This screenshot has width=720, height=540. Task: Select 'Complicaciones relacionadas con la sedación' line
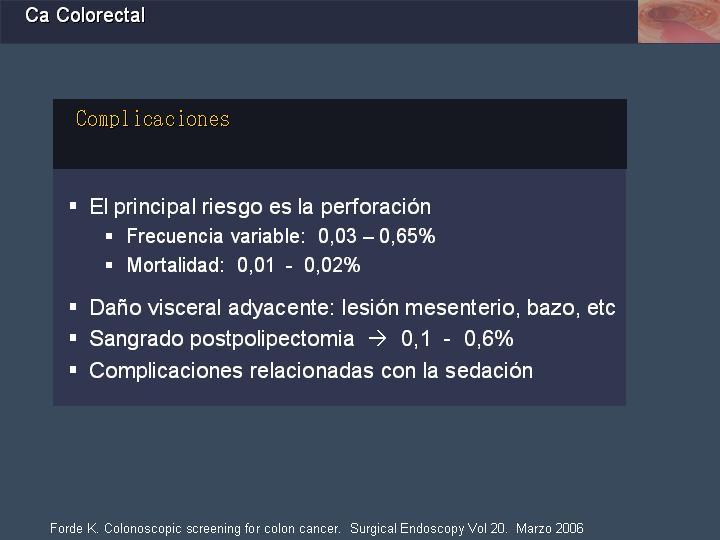click(x=311, y=371)
